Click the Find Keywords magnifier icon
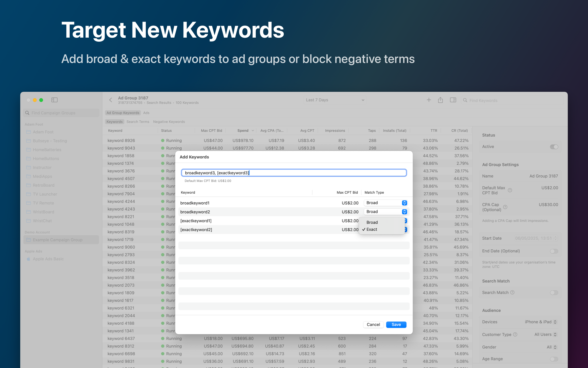Screen dimensions: 588x368 click(465, 100)
